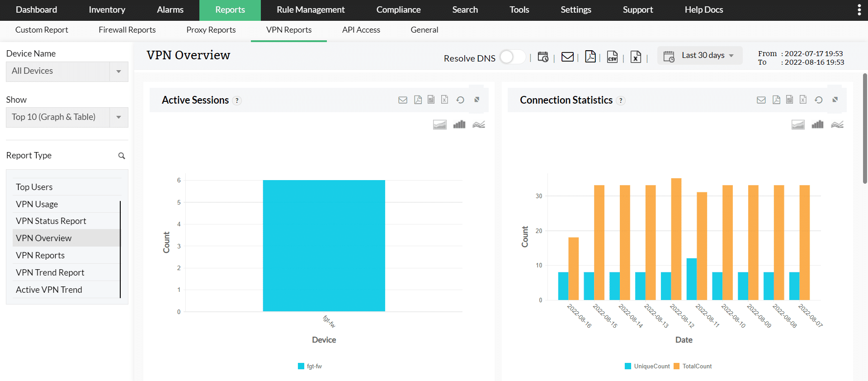Refresh the Active Sessions widget

pos(460,100)
